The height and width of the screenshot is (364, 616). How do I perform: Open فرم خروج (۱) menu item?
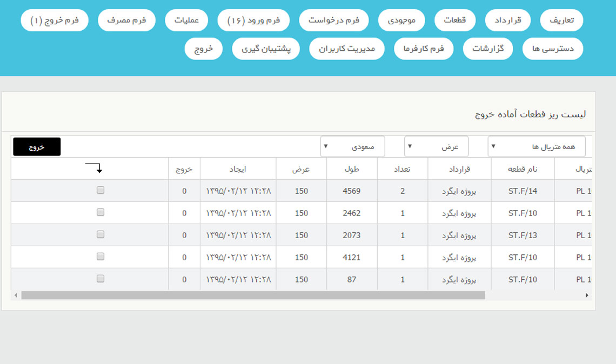(x=55, y=20)
